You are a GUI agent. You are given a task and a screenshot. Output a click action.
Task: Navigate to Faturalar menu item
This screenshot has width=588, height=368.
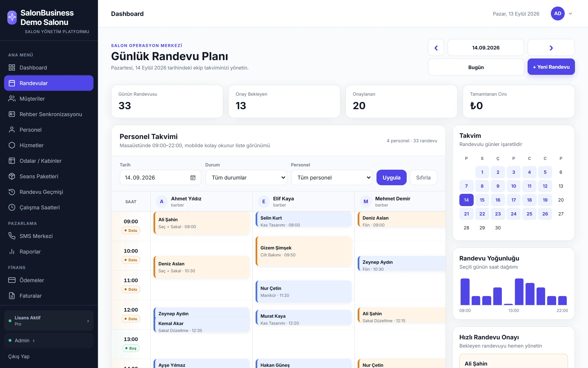tap(49, 296)
